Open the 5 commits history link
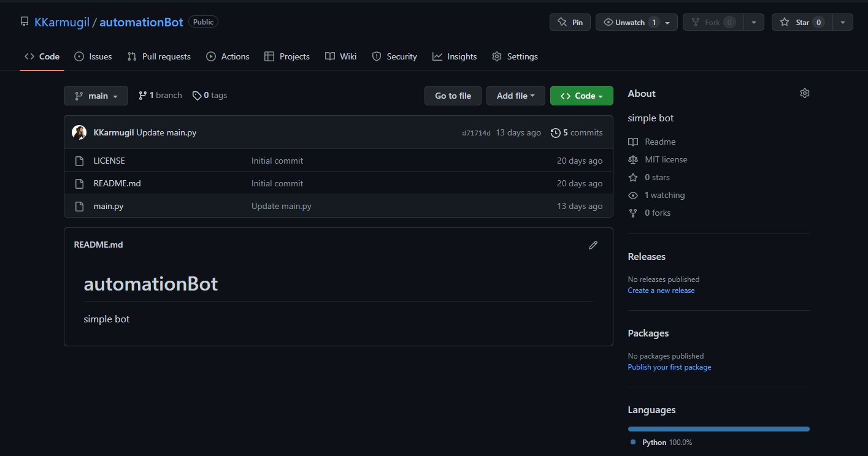The height and width of the screenshot is (456, 868). coord(577,132)
